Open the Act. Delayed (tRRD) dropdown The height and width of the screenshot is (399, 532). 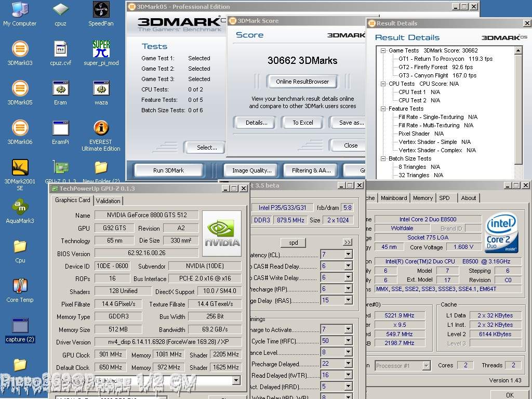[x=348, y=387]
